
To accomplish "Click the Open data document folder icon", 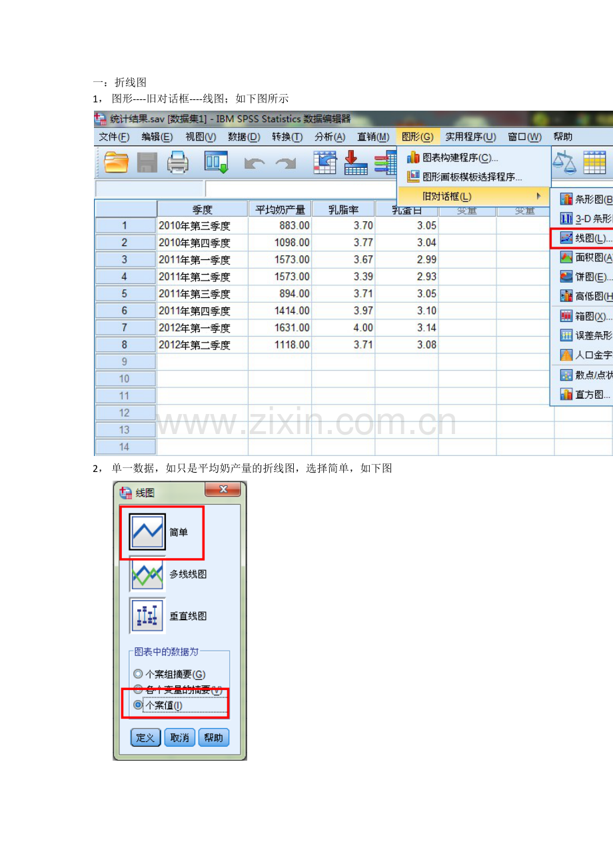I will pyautogui.click(x=116, y=163).
